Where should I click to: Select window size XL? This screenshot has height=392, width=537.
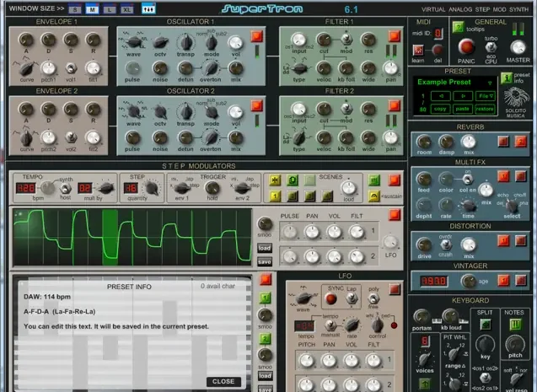127,8
